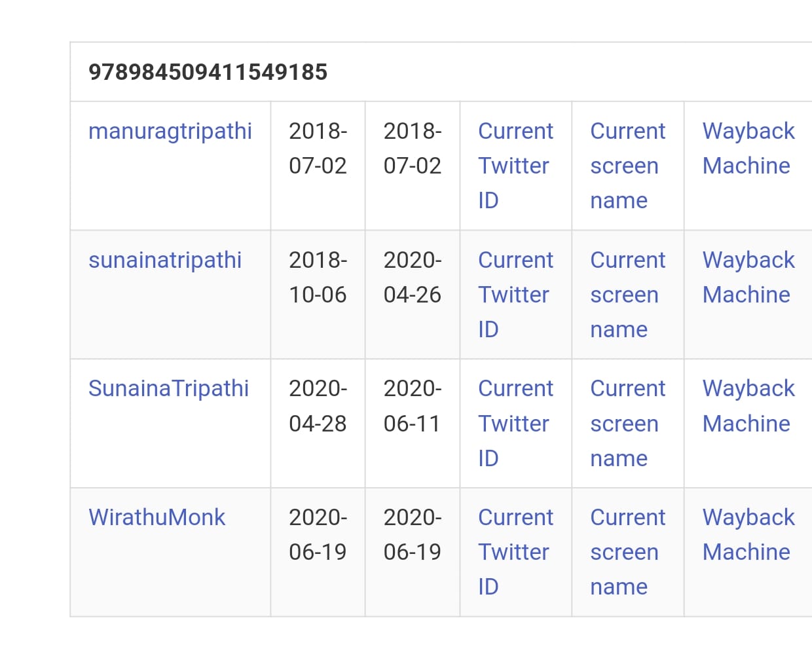Click Current screen name in manuragtripathi row
This screenshot has width=812, height=660.
(627, 166)
